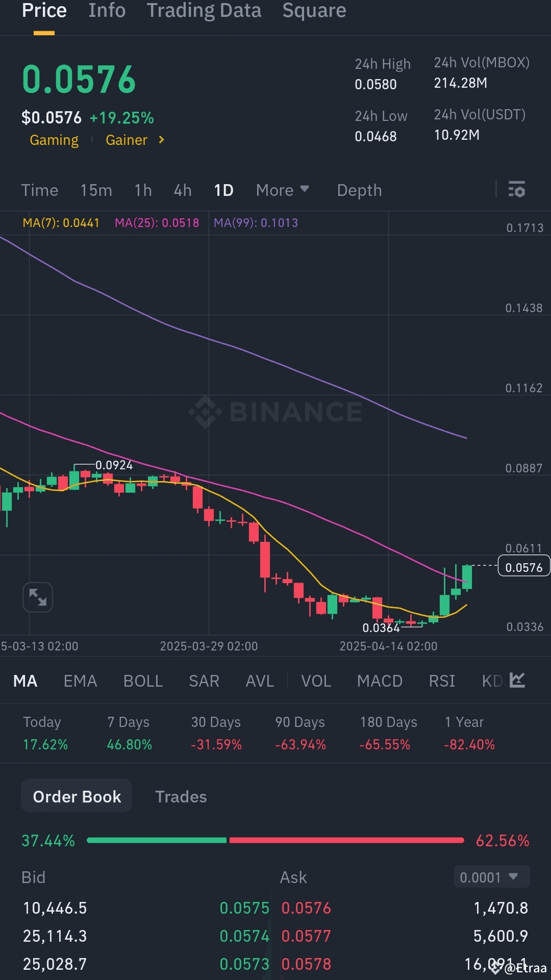Switch chart to Depth view
Screen dimensions: 551x980
pos(359,190)
